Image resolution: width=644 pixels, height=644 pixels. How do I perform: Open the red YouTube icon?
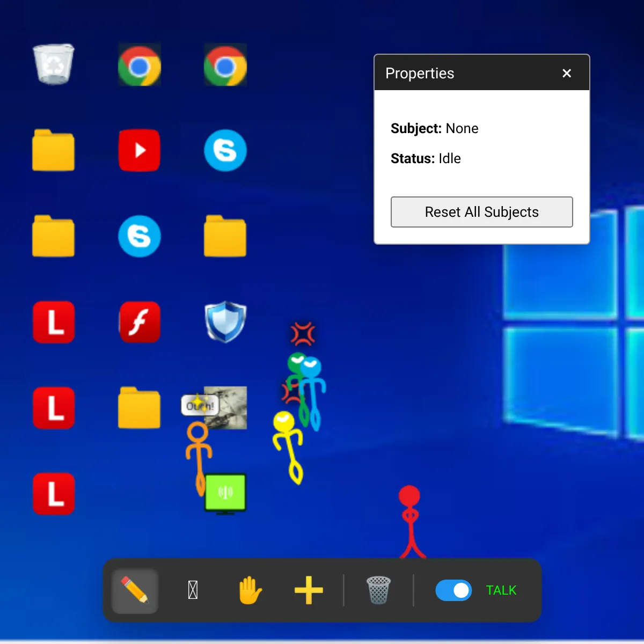click(x=140, y=150)
